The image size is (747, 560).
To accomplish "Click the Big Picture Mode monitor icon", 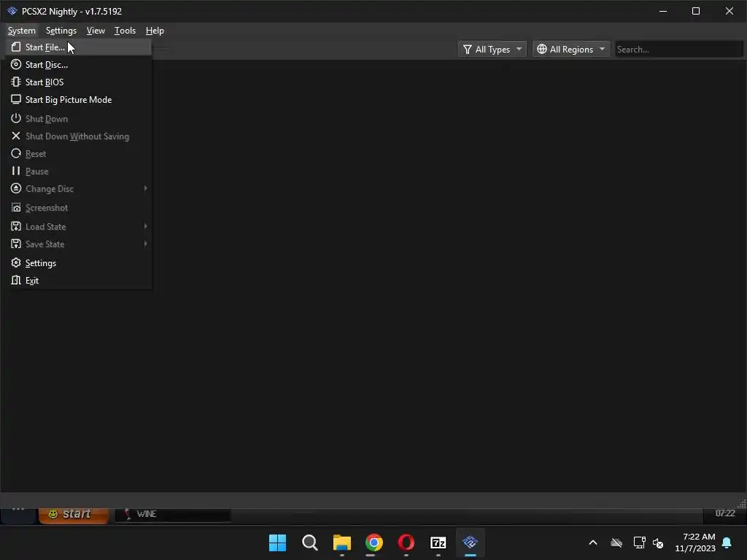I will click(x=16, y=99).
